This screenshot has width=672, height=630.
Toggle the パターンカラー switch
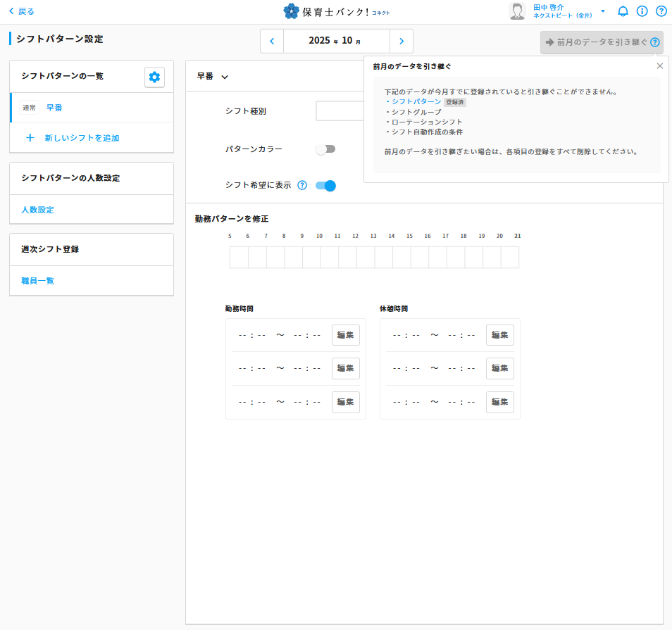pos(325,149)
